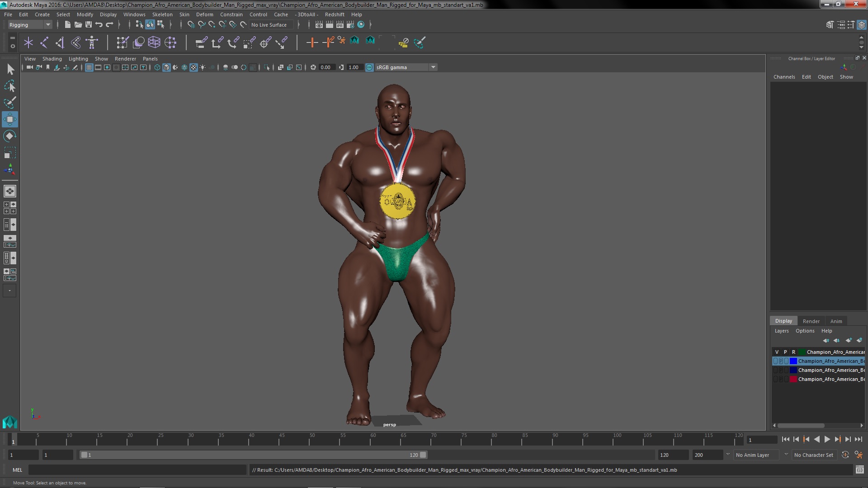868x488 pixels.
Task: Open the Rigging menu set dropdown
Action: click(29, 25)
